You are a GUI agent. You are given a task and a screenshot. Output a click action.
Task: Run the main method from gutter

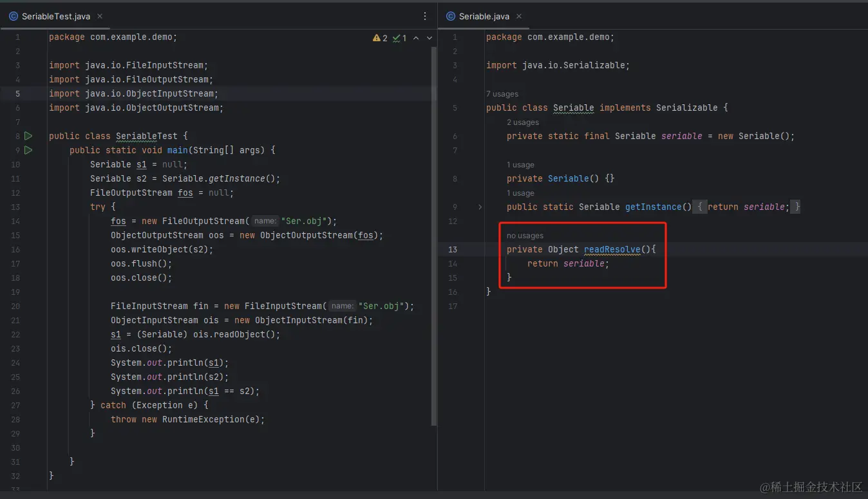click(x=28, y=150)
